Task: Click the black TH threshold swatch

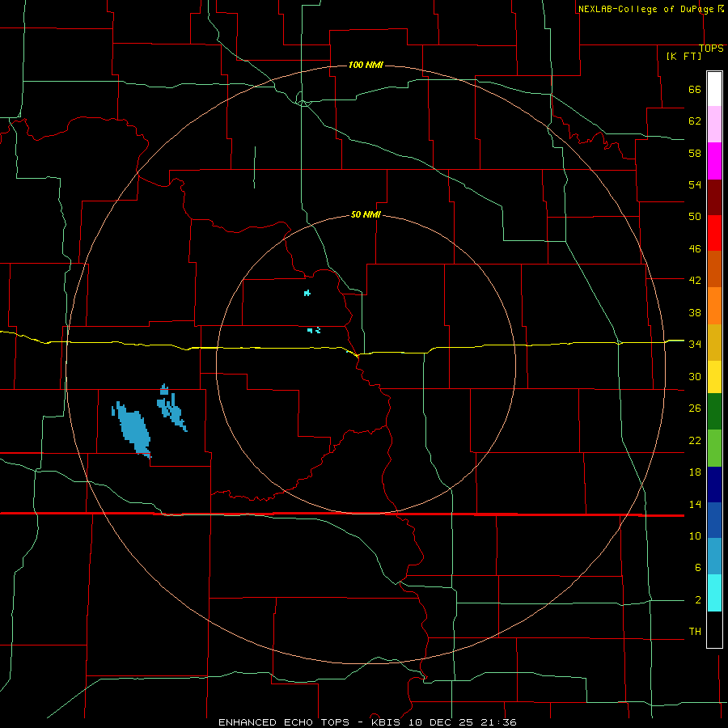Action: [x=714, y=629]
